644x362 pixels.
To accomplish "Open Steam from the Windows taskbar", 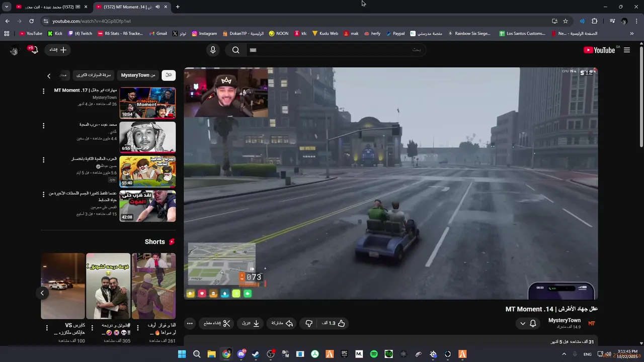I will tap(256, 354).
